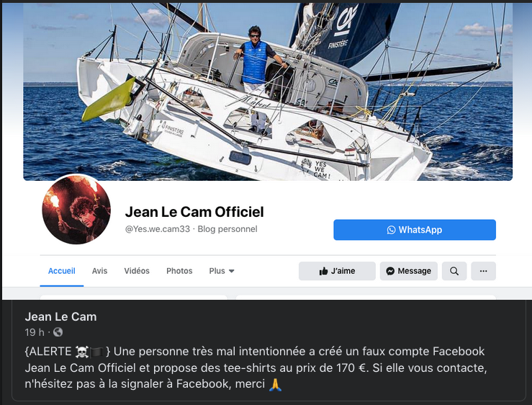Screen dimensions: 532x405
Task: Click the globe public visibility icon
Action: (x=58, y=332)
